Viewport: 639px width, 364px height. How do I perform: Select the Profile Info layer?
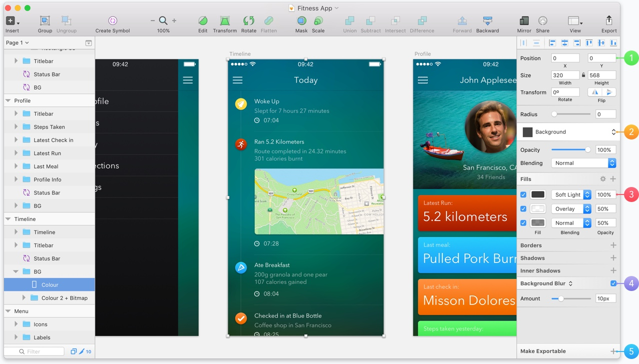tap(49, 179)
